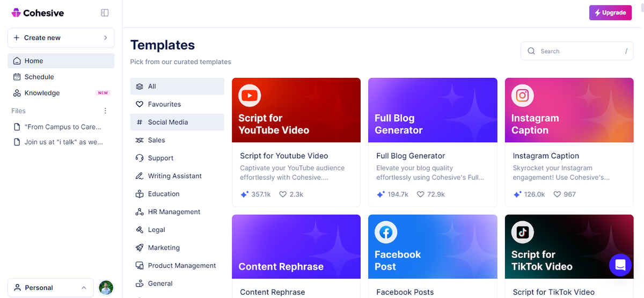Click the heart icon beside Favourites
This screenshot has height=298, width=644.
click(140, 104)
